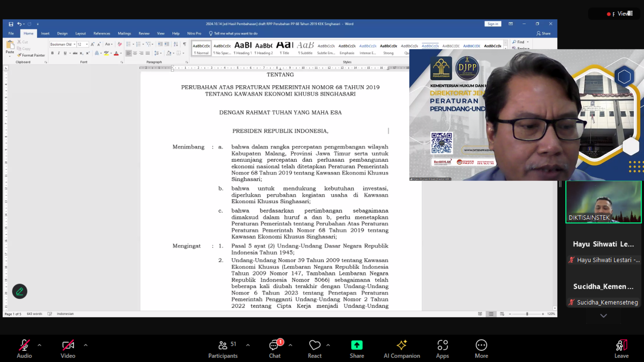Click the Increase Indent icon
The height and width of the screenshot is (362, 644).
[x=167, y=44]
